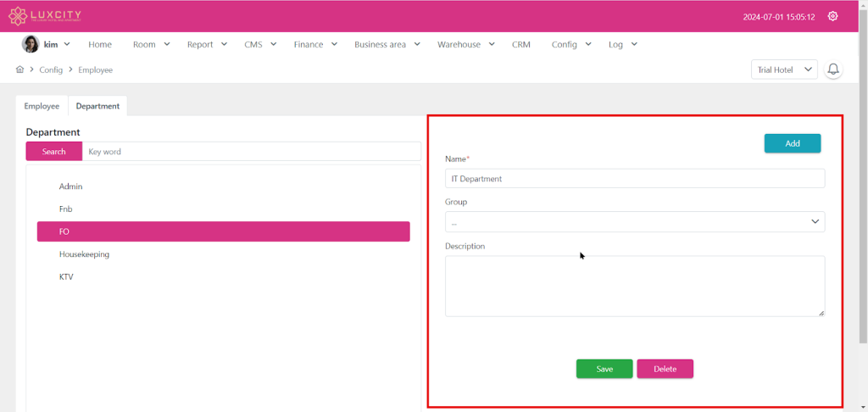Focus the Key word search field
This screenshot has height=412, width=868.
251,152
